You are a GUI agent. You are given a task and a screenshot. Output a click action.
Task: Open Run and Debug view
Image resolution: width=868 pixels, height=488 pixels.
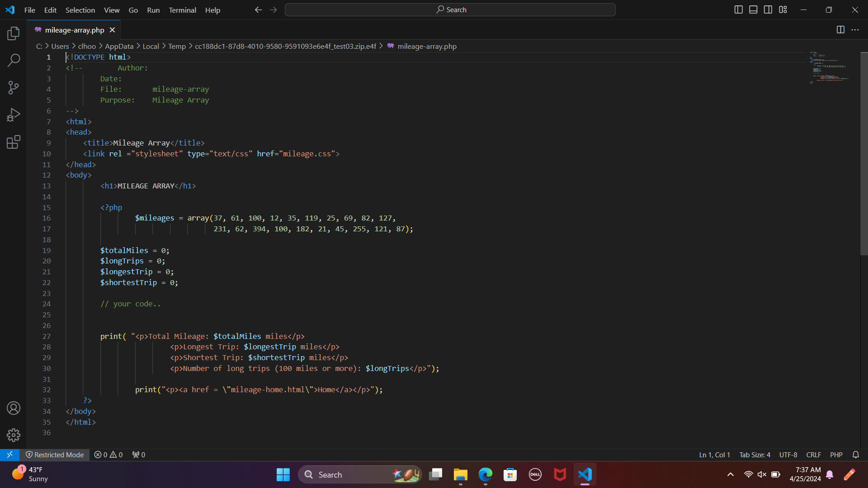coord(13,114)
